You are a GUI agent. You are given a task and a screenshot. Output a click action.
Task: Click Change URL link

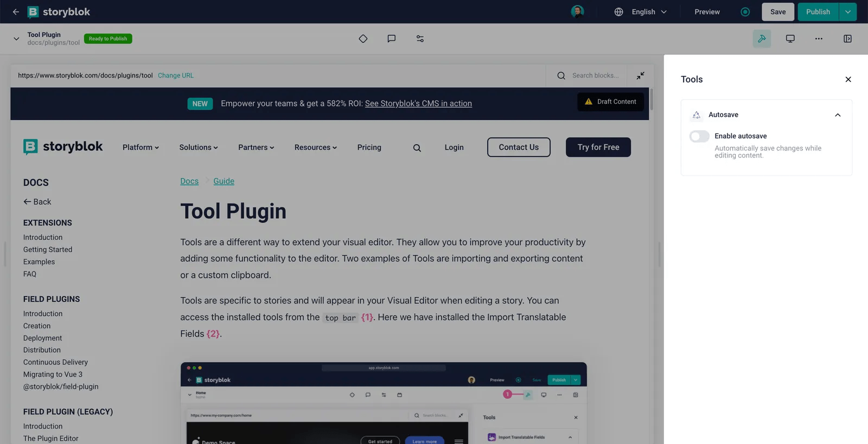click(176, 75)
